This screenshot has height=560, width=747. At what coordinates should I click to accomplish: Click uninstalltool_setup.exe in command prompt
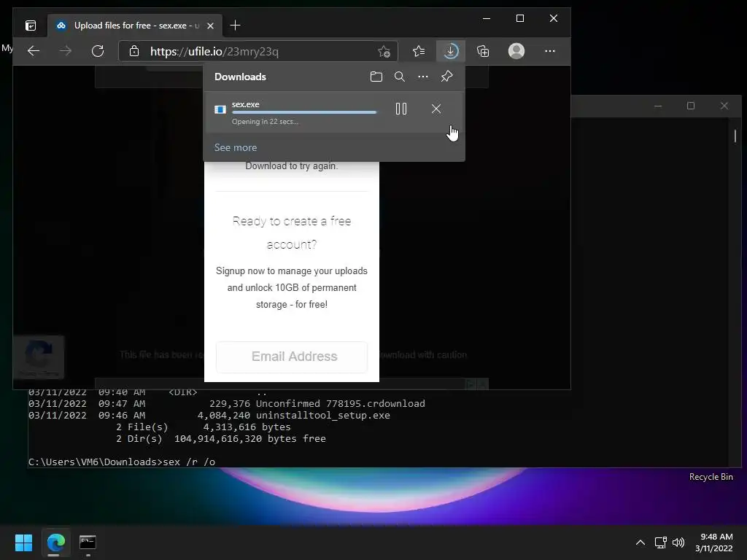click(x=323, y=415)
